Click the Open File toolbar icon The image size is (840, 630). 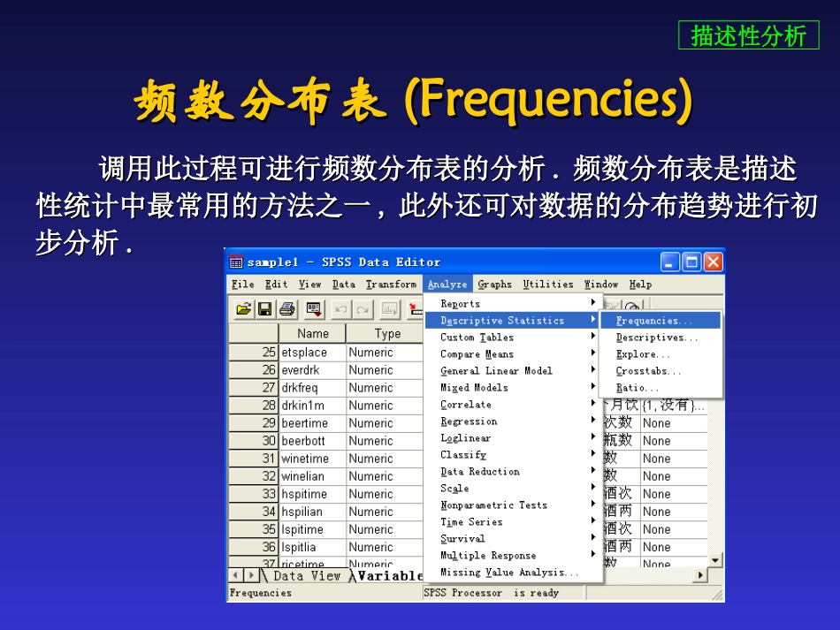click(244, 309)
